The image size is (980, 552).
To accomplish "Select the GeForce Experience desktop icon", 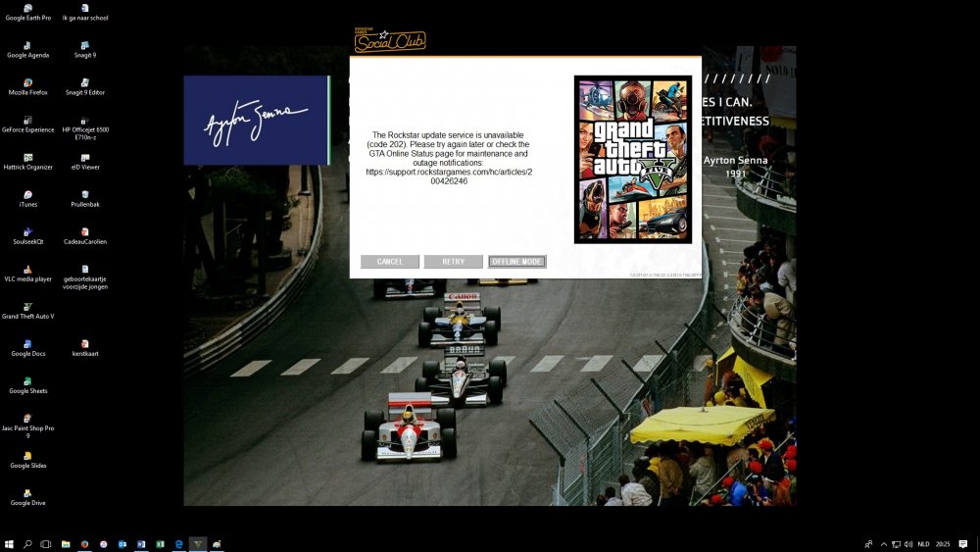I will [x=28, y=125].
